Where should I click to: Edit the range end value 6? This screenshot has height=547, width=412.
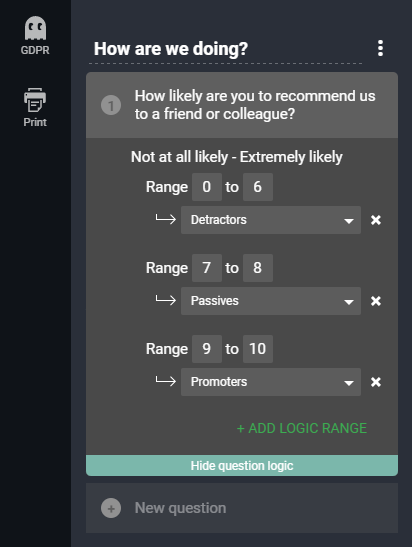coord(258,187)
